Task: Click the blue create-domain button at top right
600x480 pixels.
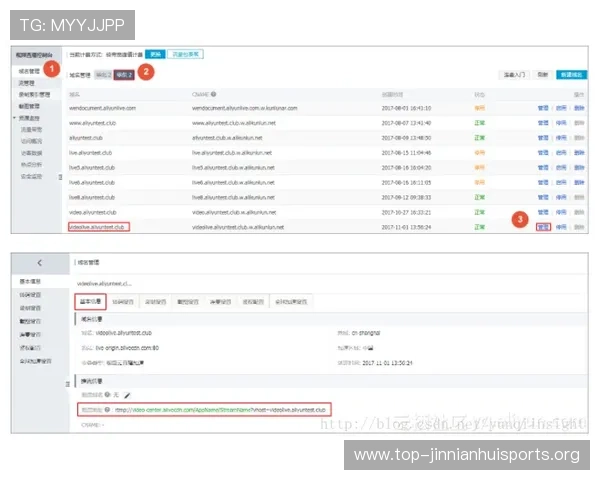Action: [x=571, y=75]
